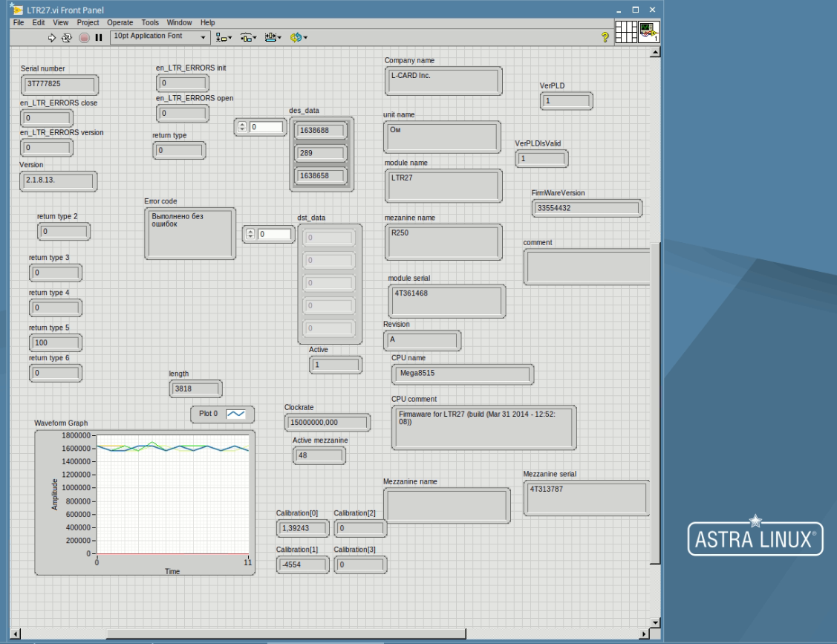Click the length field 3818
Viewport: 837px width, 644px height.
point(195,388)
